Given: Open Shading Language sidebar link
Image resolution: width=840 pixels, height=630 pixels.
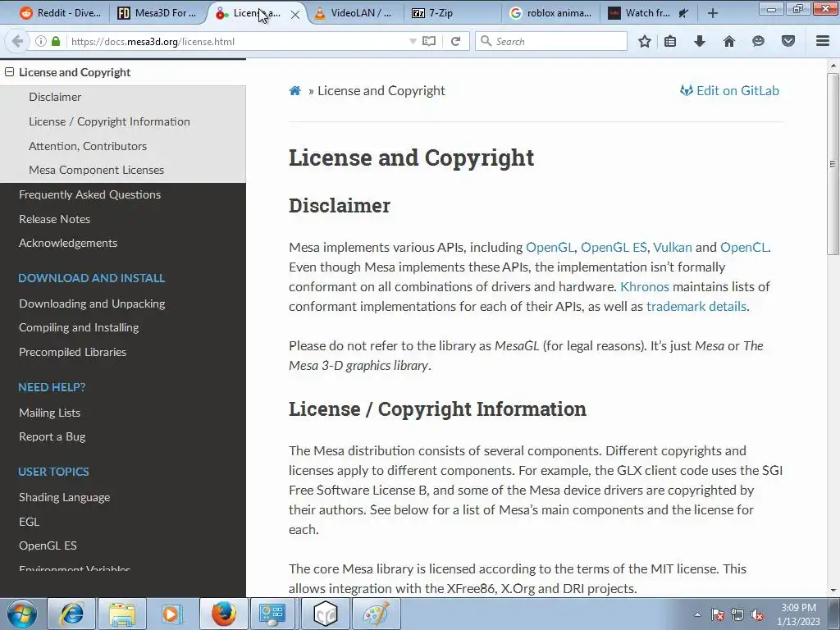Looking at the screenshot, I should (64, 497).
